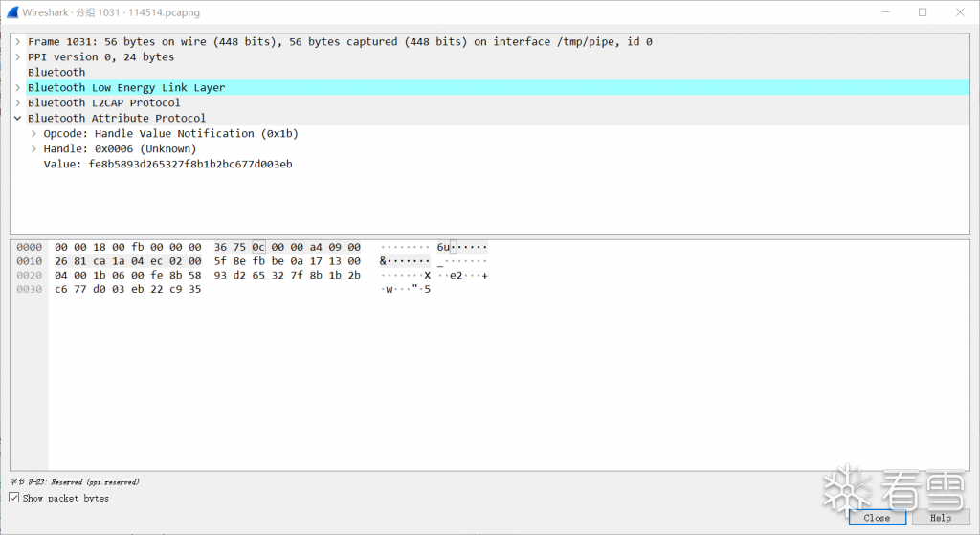This screenshot has height=535, width=980.
Task: Click ASCII text 6u in row 0000
Action: click(x=443, y=247)
